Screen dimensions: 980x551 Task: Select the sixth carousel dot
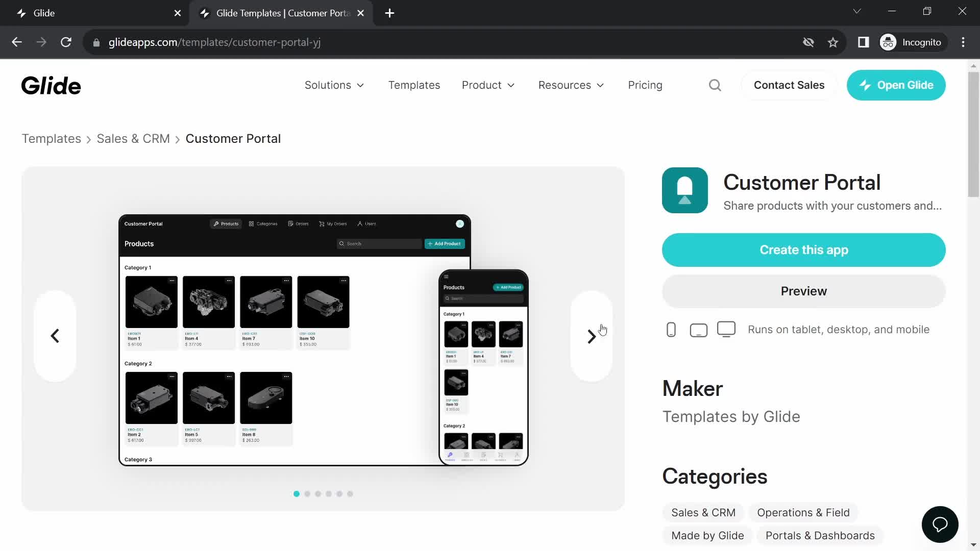pos(350,494)
